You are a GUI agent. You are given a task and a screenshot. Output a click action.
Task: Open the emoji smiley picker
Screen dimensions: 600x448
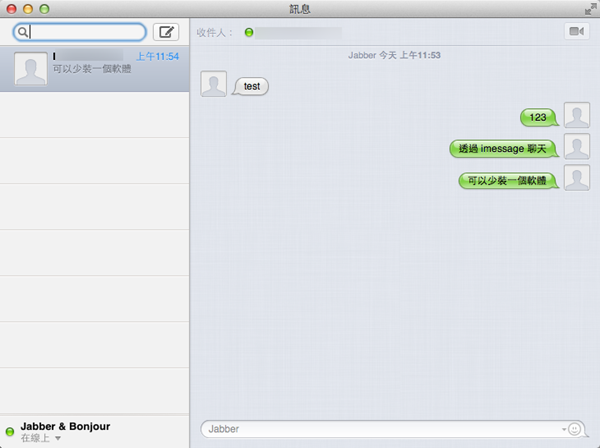click(x=575, y=429)
